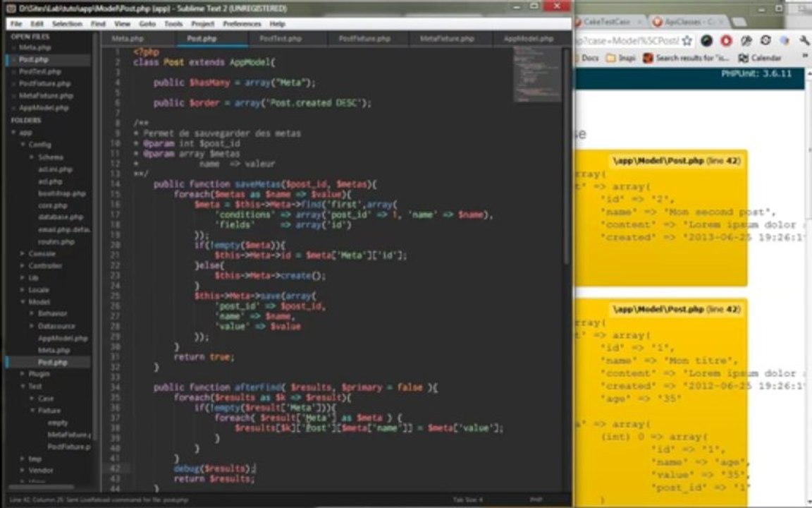Open the Preferences menu

[242, 24]
